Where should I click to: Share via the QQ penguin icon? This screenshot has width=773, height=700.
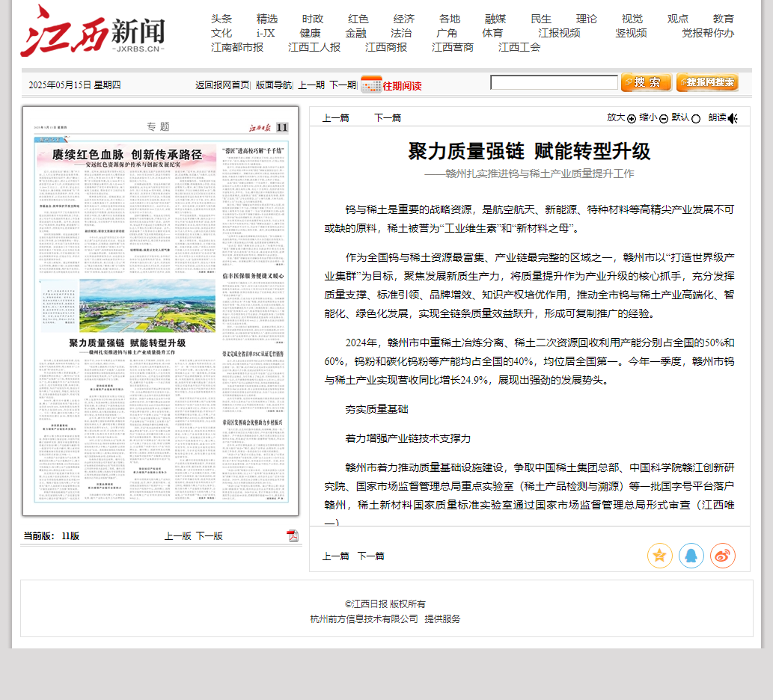click(691, 556)
